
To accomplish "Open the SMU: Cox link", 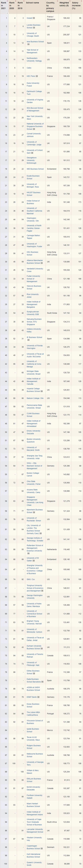I will [x=31, y=579].
